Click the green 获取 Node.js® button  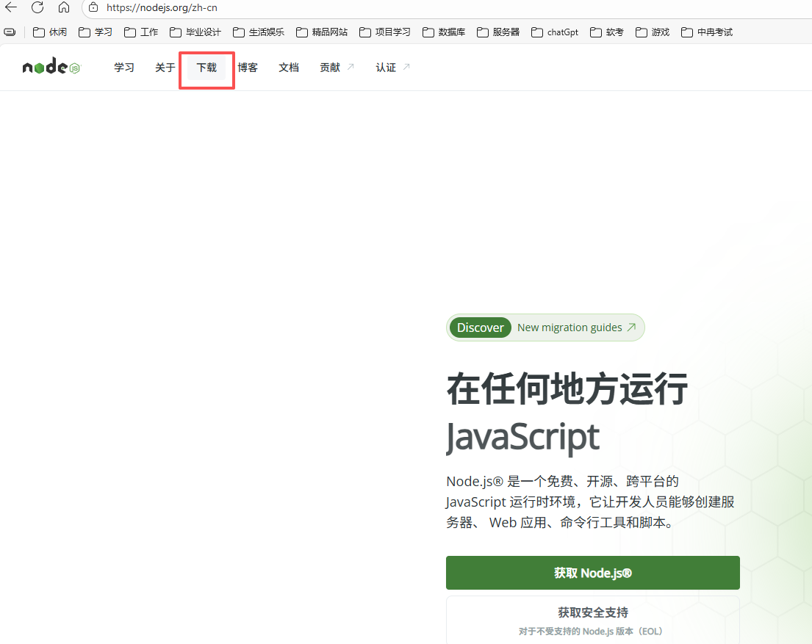[592, 573]
